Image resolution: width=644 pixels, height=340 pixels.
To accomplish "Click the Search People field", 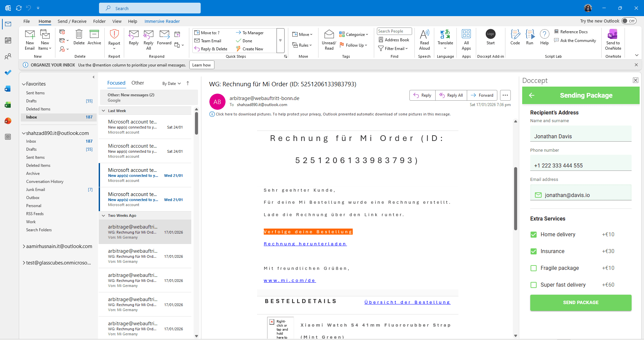I will [394, 31].
